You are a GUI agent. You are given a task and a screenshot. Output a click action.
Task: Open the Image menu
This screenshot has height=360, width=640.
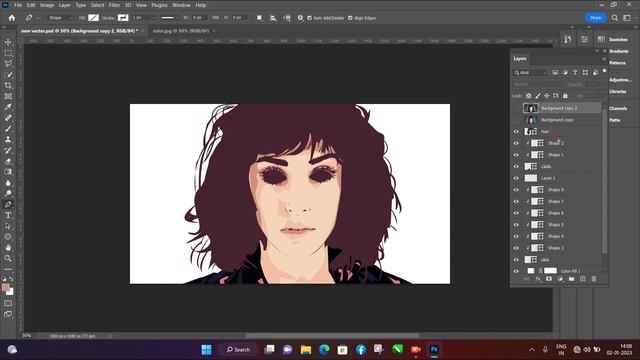point(47,5)
